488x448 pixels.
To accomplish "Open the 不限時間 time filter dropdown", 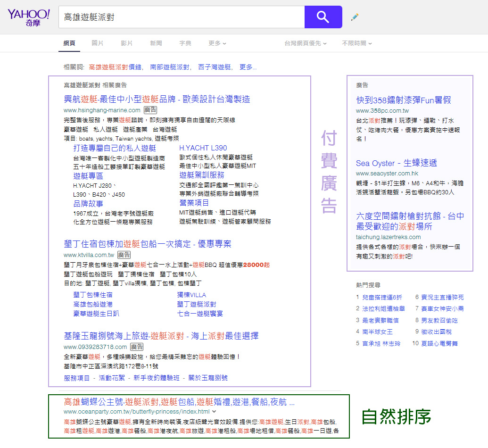I will pos(356,43).
